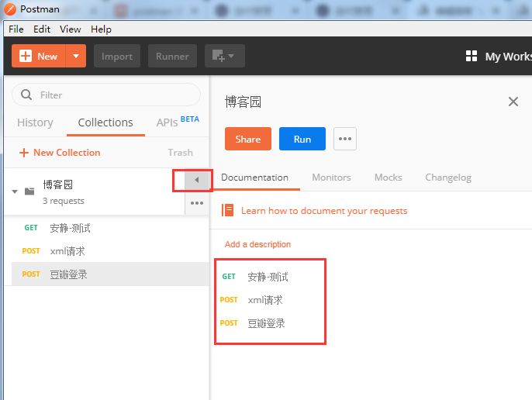
Task: Select the Collections tab
Action: coord(105,122)
